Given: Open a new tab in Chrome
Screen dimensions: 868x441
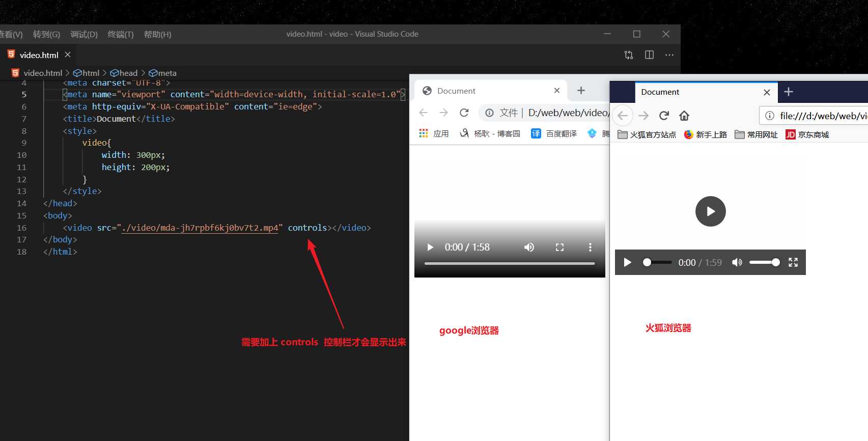Looking at the screenshot, I should coord(581,90).
